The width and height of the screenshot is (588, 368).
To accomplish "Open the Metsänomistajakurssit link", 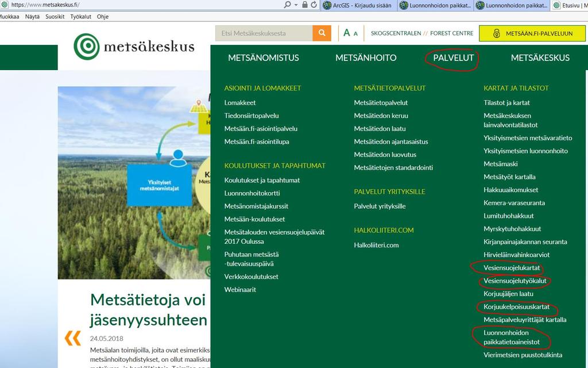I will tap(256, 206).
